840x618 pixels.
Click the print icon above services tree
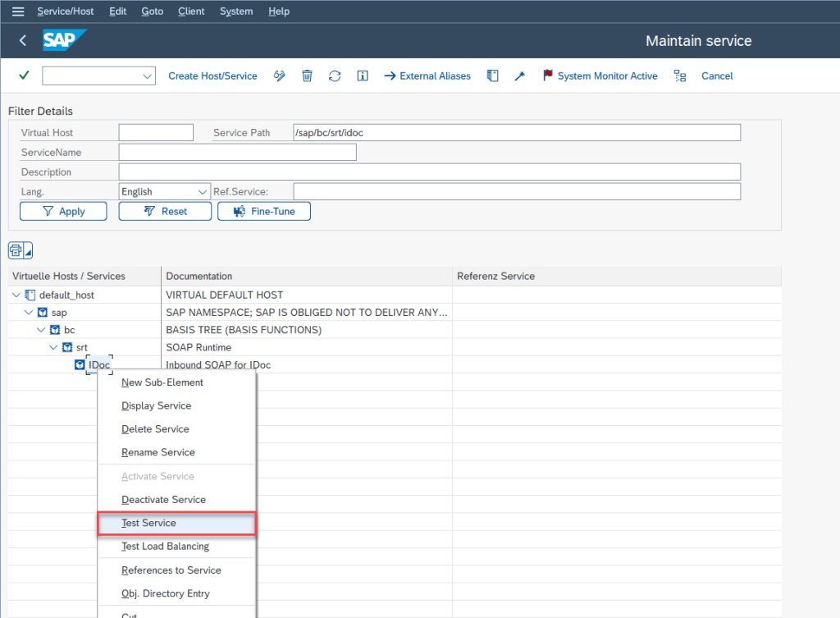(x=16, y=250)
